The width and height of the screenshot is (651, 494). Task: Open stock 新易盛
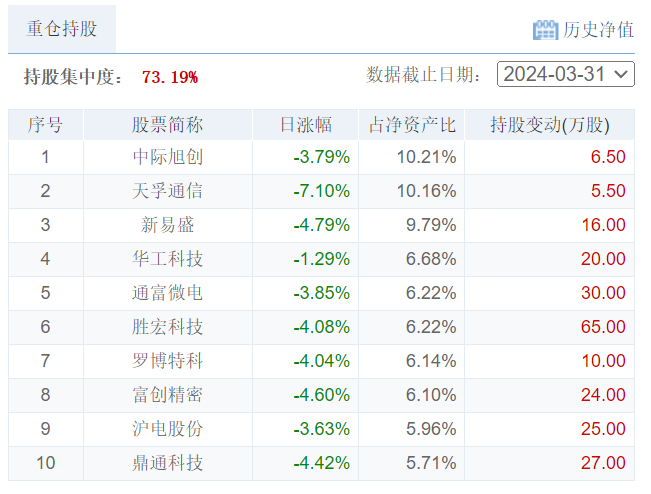[x=168, y=225]
